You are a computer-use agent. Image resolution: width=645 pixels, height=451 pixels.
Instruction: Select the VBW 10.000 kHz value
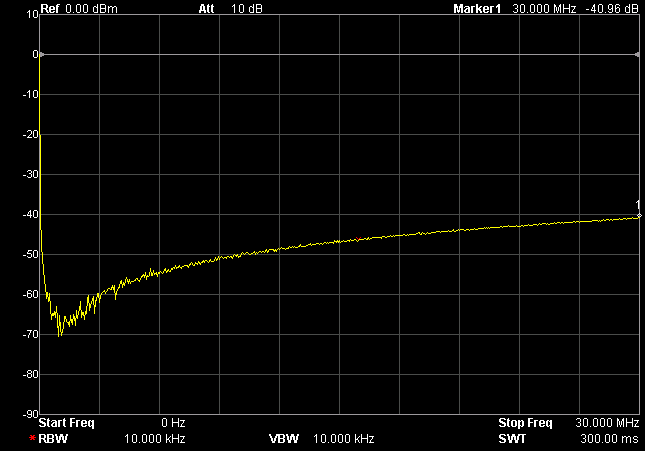343,439
